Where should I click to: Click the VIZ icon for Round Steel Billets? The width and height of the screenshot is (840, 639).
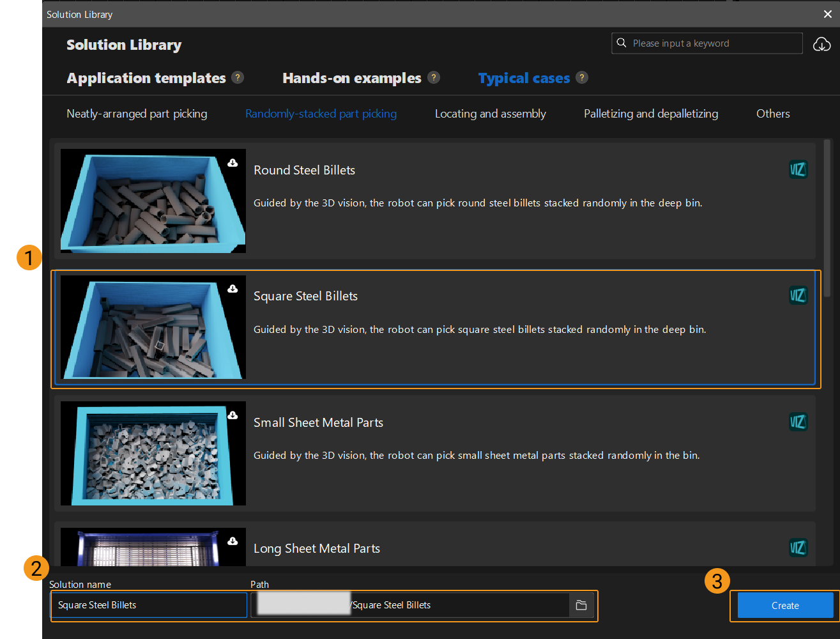798,169
